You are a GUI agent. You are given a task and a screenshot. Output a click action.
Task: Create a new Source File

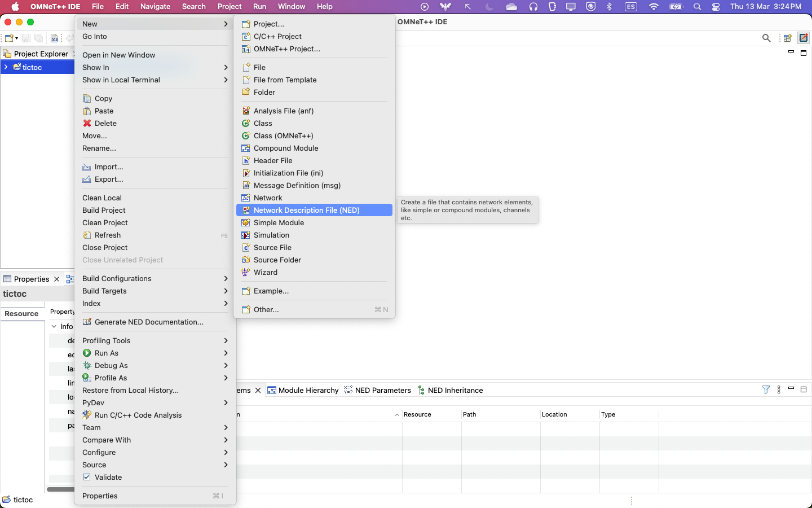pos(314,247)
